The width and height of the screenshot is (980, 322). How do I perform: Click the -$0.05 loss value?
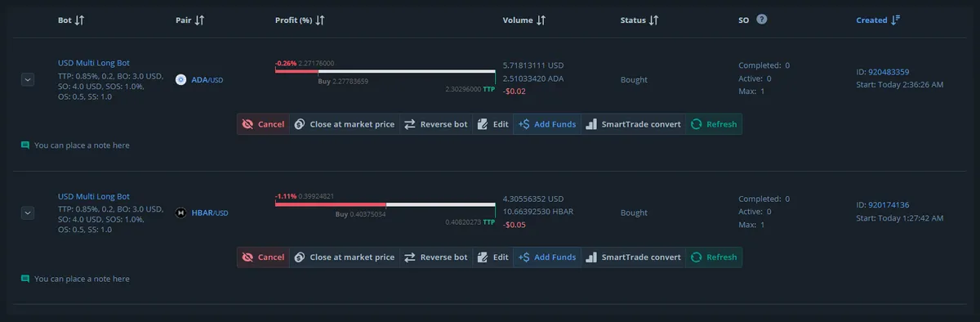coord(514,225)
